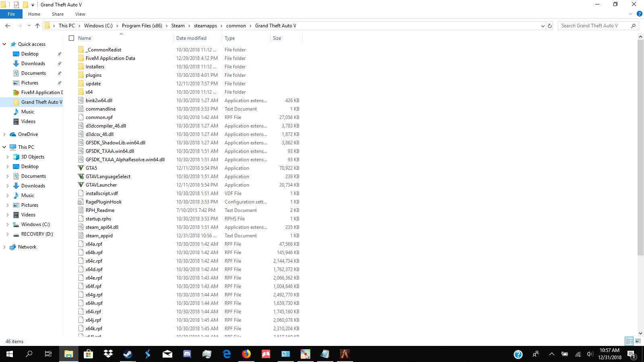This screenshot has width=644, height=362.
Task: Go to Steam folder in breadcrumb
Action: coord(178,26)
